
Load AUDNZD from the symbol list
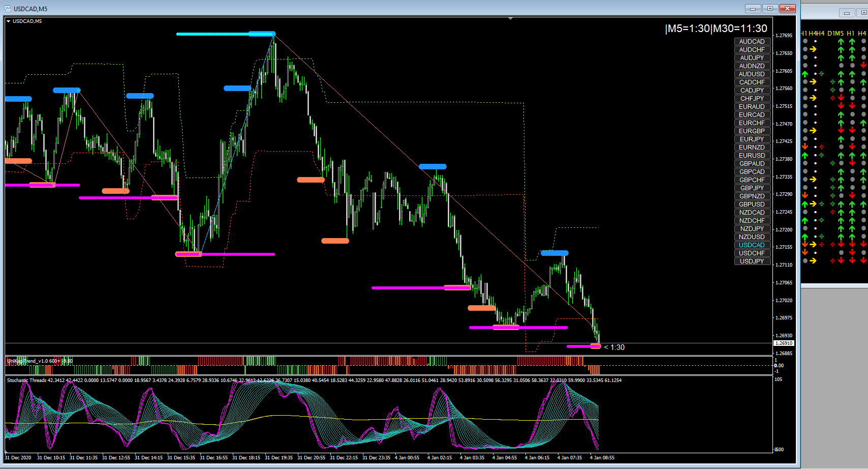752,66
